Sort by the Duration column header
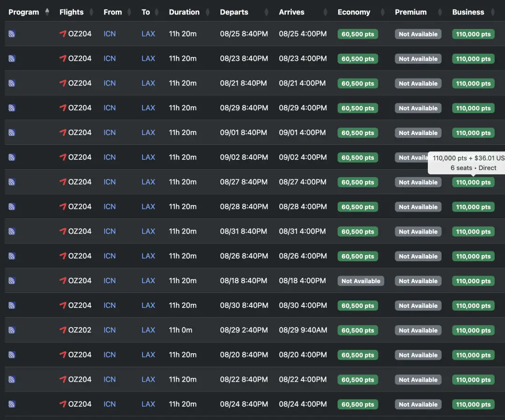505x420 pixels. [184, 12]
